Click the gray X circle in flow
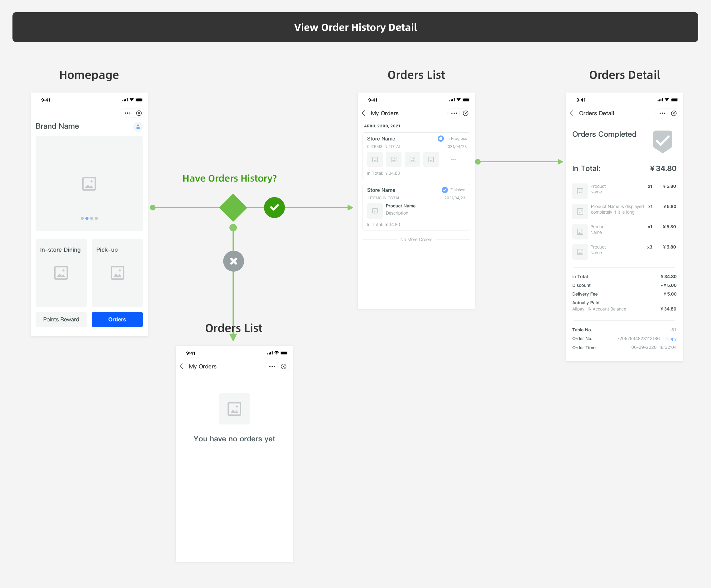 (x=233, y=261)
